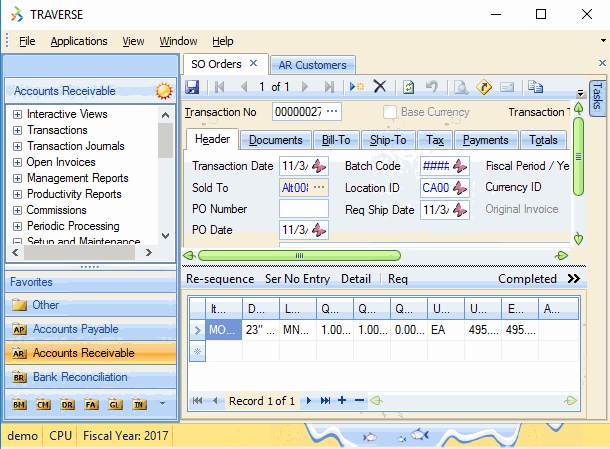The height and width of the screenshot is (449, 610).
Task: Open the Applications menu
Action: tap(79, 41)
